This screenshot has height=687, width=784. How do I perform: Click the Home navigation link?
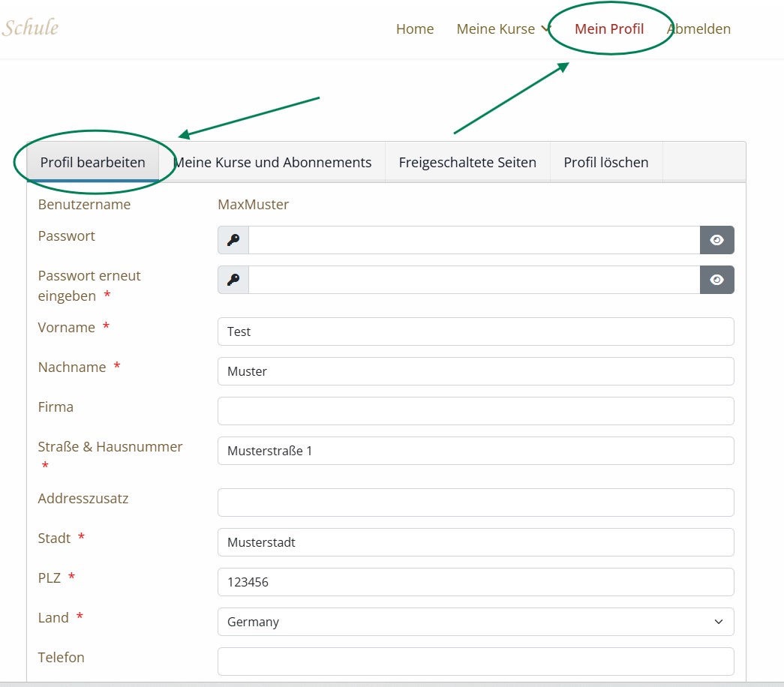point(415,29)
